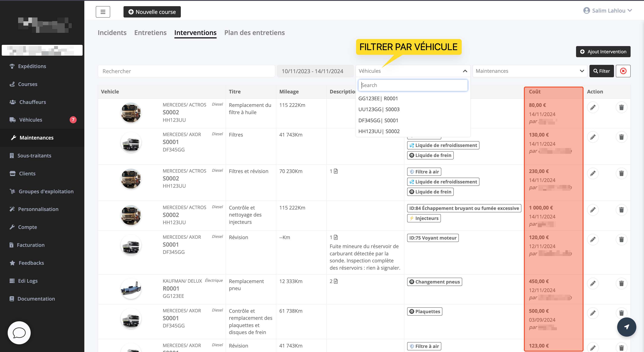Click the paper-plane floating button
Image resolution: width=644 pixels, height=352 pixels.
tap(626, 327)
